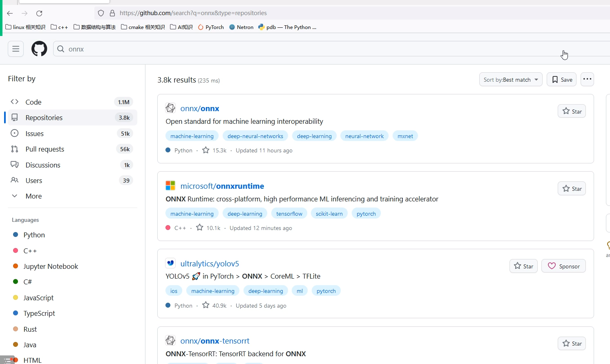Viewport: 610px width, 364px height.
Task: Save this search
Action: 562,80
